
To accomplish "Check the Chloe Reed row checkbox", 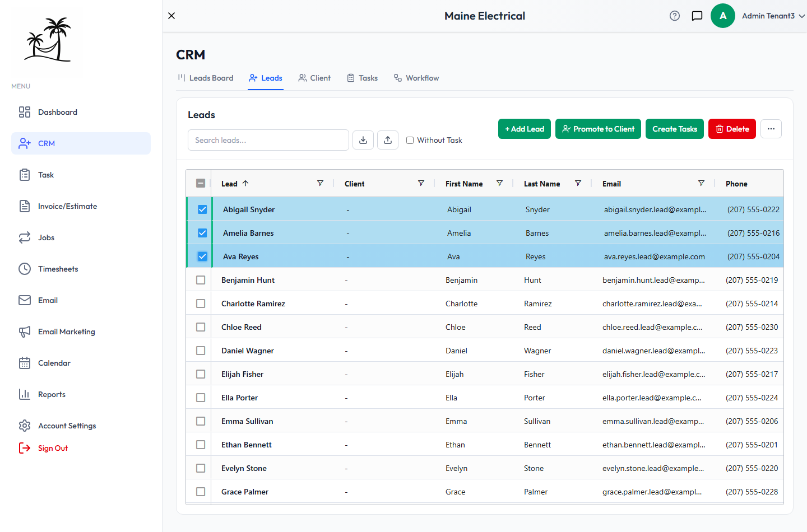I will click(201, 327).
